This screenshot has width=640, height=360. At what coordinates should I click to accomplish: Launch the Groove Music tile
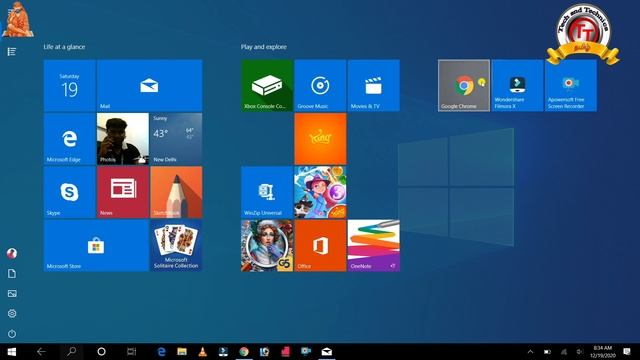click(320, 85)
